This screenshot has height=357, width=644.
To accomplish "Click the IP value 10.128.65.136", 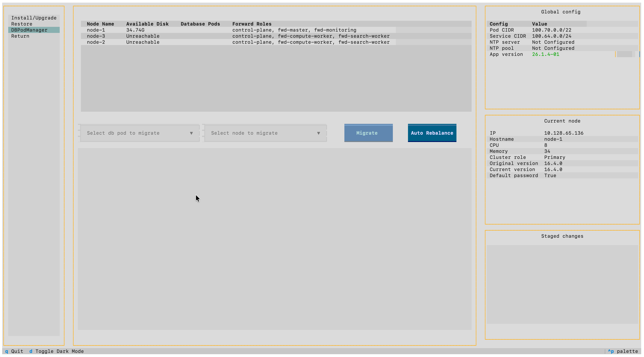I will tap(564, 133).
